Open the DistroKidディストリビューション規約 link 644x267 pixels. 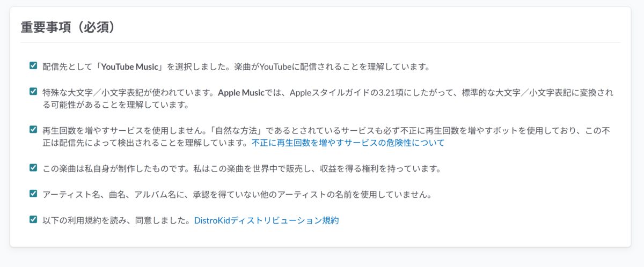266,220
